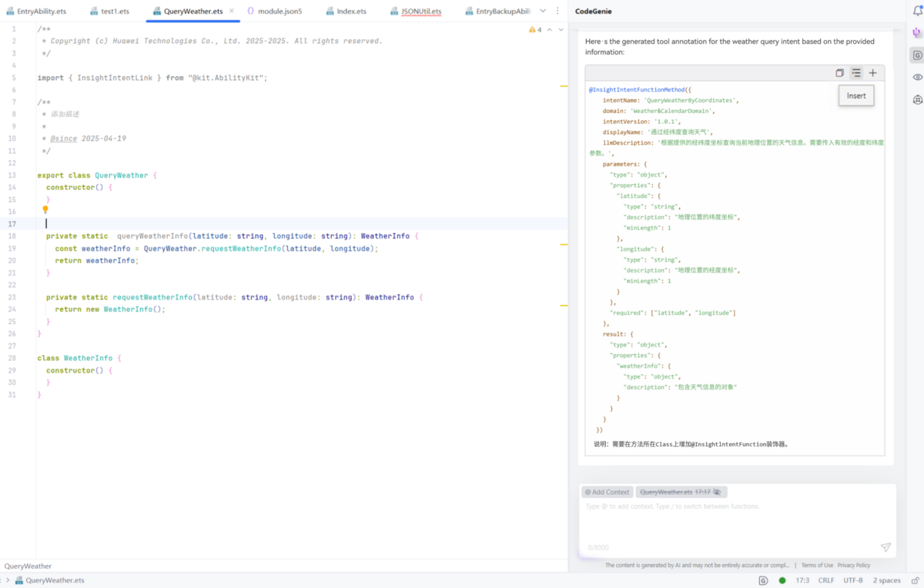Expand the hidden editor tabs dropdown
924x588 pixels.
pos(543,11)
